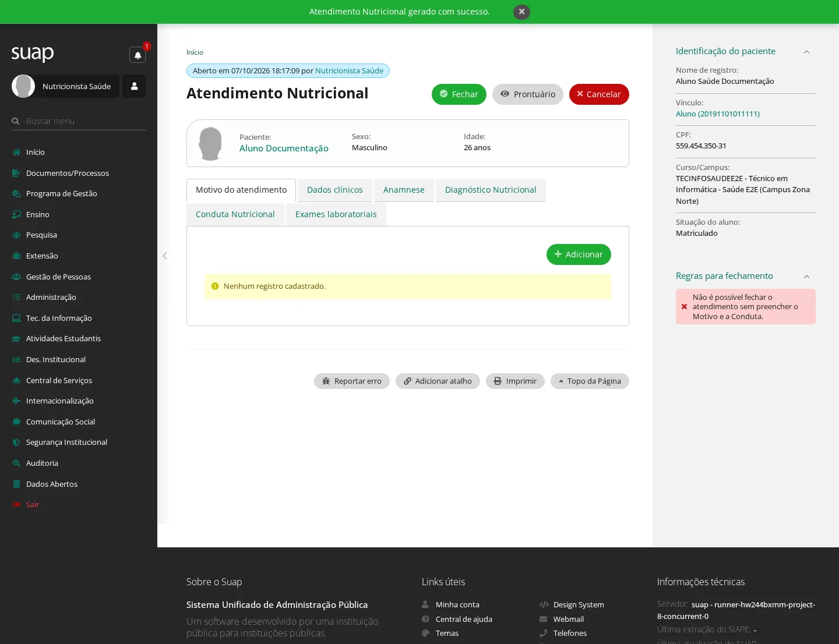Click Atividades Estudantis graduation icon
The width and height of the screenshot is (839, 644).
[16, 339]
